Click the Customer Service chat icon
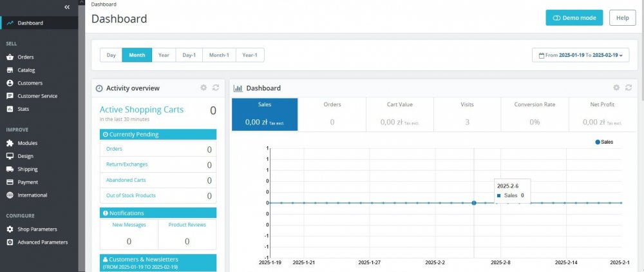 click(10, 96)
